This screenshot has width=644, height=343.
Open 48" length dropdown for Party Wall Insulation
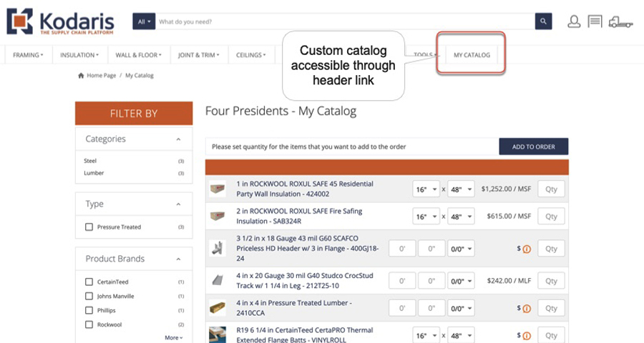[x=461, y=189]
